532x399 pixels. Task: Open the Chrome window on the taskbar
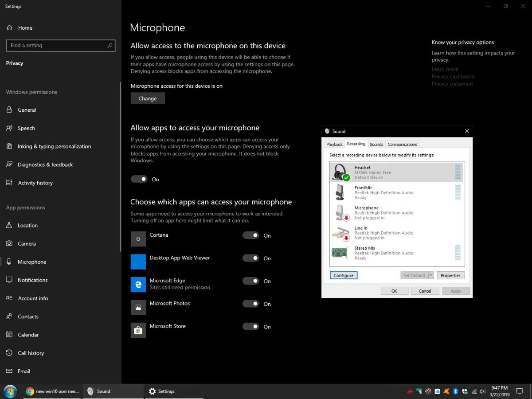[52, 391]
